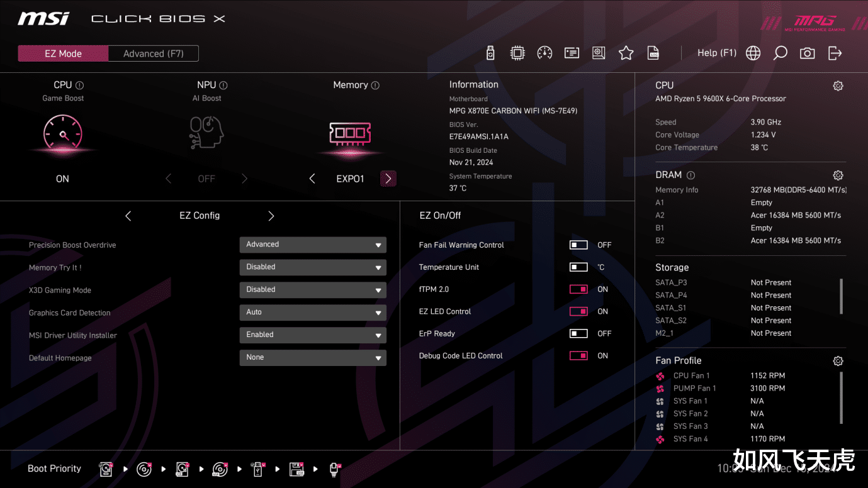Go to next EZ Config page
The image size is (868, 488).
[271, 216]
